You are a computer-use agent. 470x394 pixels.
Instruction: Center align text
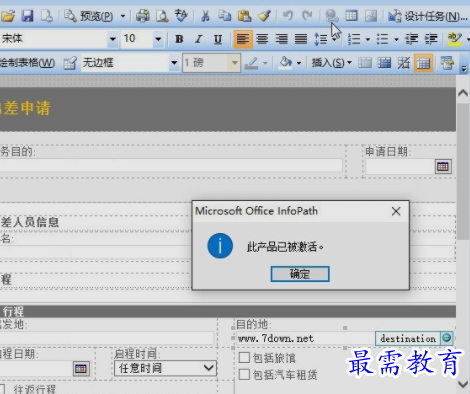pos(262,39)
